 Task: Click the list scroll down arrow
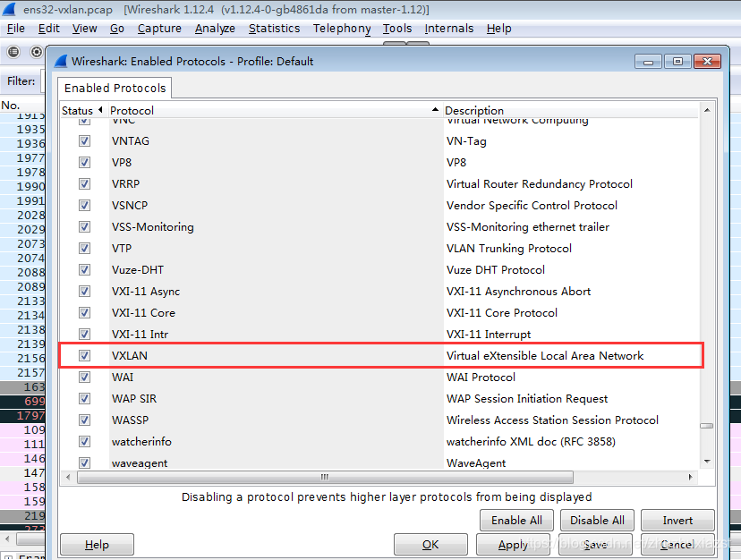[707, 462]
